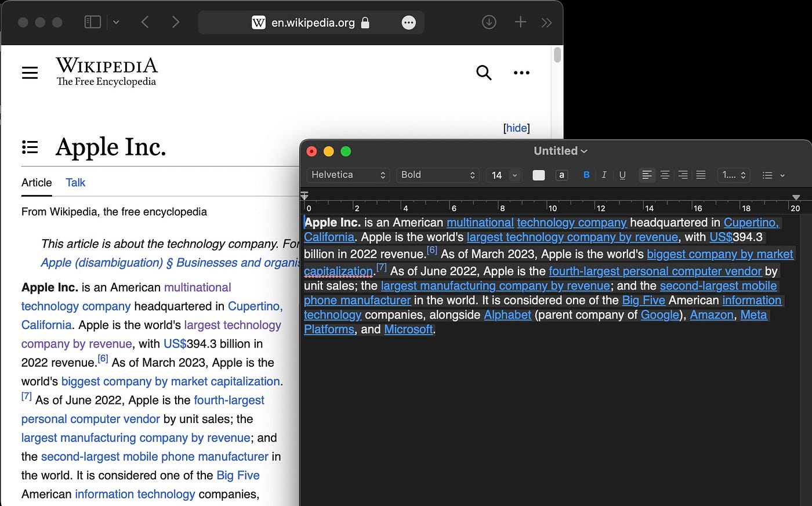This screenshot has height=506, width=812.
Task: Click the hide link
Action: click(x=516, y=128)
